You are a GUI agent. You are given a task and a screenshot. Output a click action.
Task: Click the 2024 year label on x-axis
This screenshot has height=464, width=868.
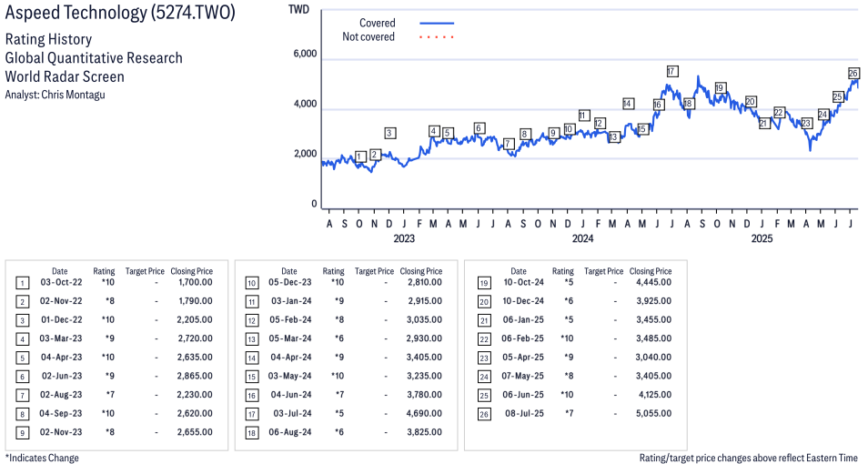point(582,238)
